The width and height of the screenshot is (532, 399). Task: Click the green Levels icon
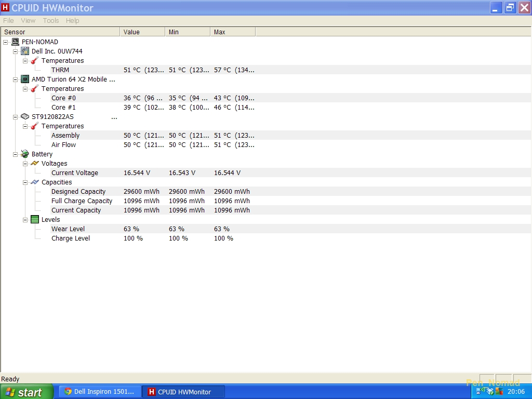pyautogui.click(x=35, y=220)
